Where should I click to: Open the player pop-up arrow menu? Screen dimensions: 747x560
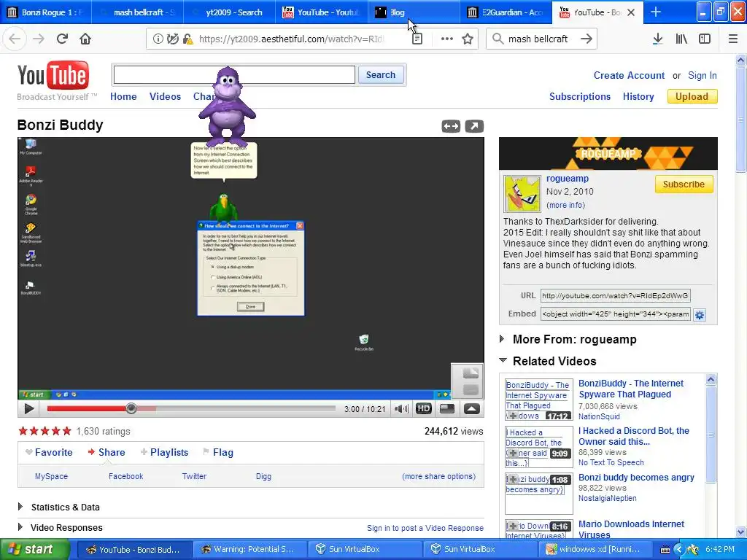pos(472,408)
